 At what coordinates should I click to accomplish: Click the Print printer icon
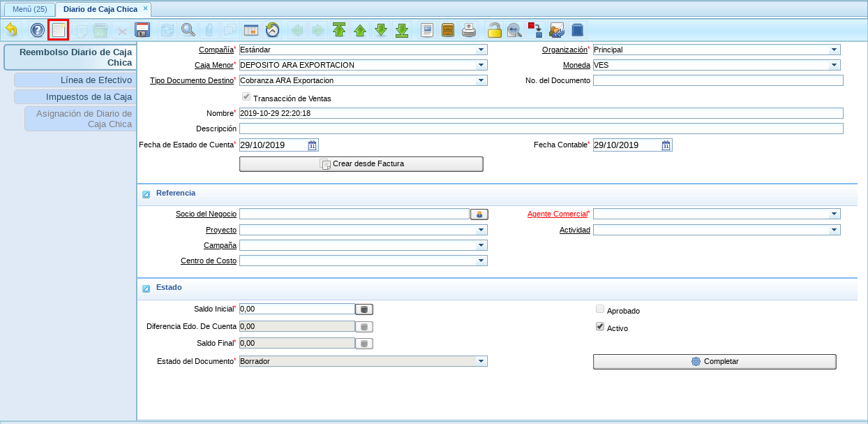point(470,30)
